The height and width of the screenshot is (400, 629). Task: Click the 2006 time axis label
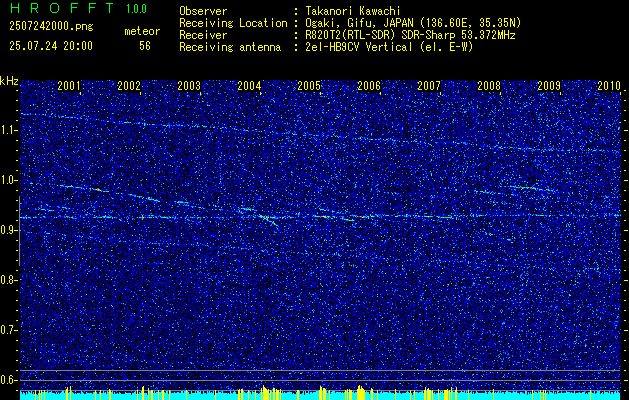tap(369, 85)
